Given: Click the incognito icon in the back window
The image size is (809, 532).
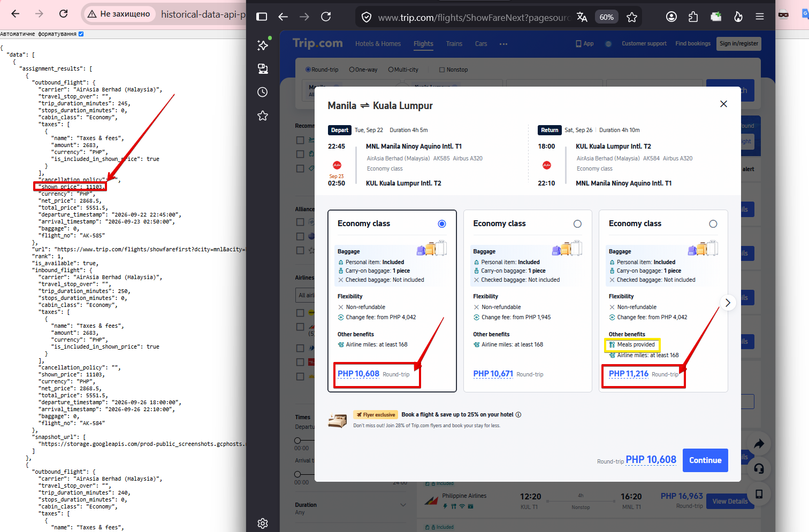Looking at the screenshot, I should click(783, 14).
